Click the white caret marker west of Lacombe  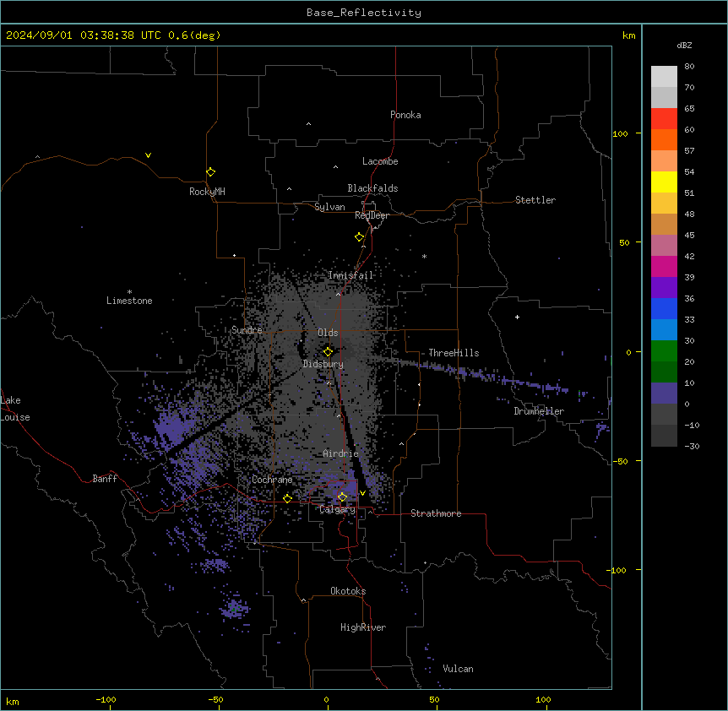coord(335,167)
